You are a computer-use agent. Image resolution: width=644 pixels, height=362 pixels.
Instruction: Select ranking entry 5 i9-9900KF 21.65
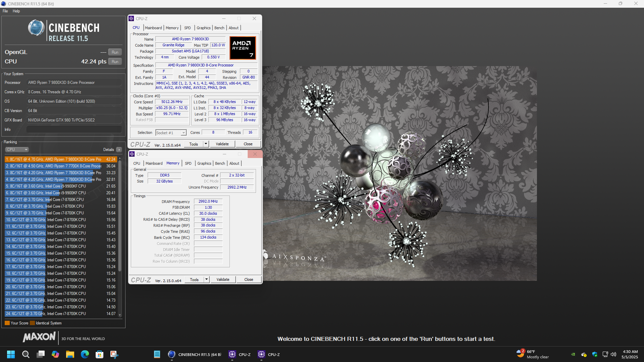[61, 186]
